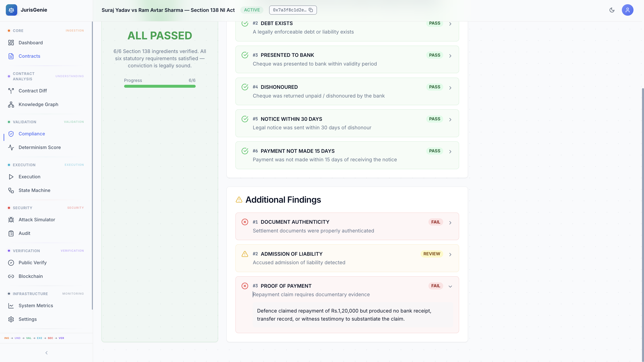The height and width of the screenshot is (362, 644).
Task: Go to the Blockchain link icon
Action: [11, 276]
